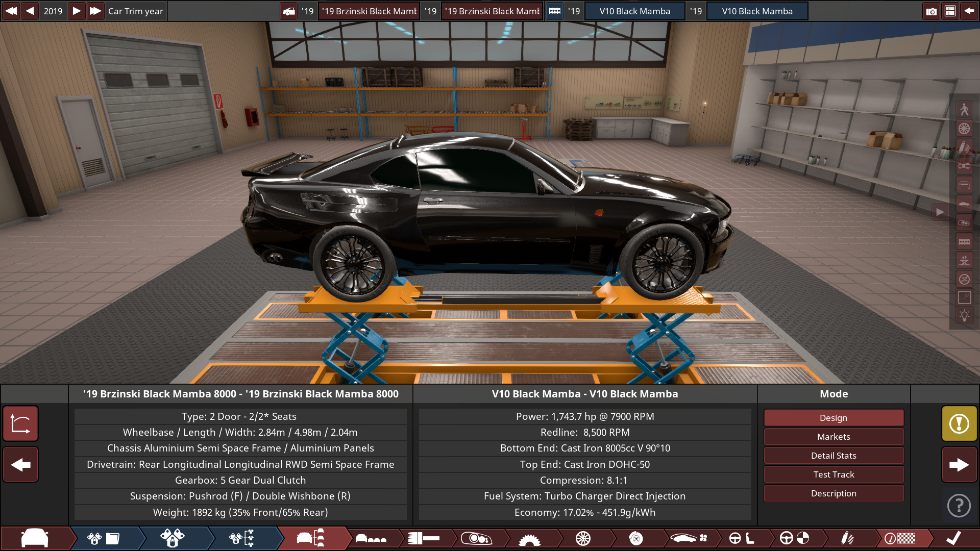
Task: Open the suspension spring tab
Action: click(x=847, y=538)
